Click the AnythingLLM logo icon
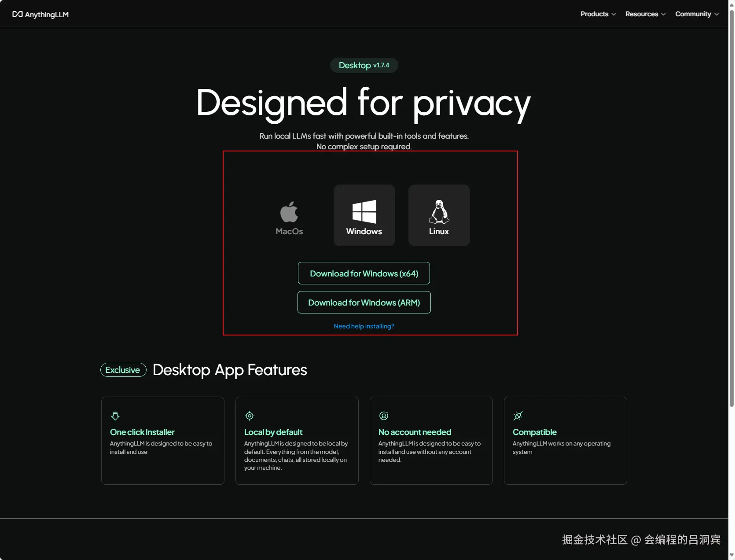 [18, 15]
